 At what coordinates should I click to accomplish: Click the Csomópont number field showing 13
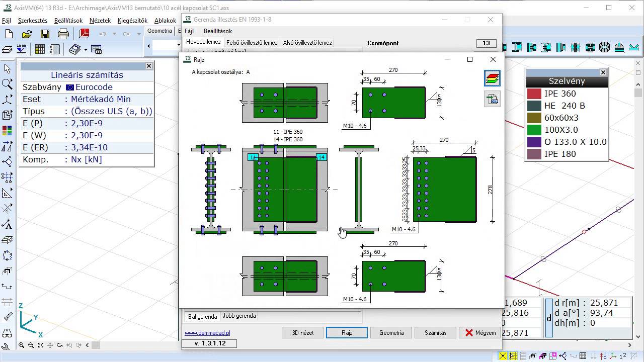point(486,43)
